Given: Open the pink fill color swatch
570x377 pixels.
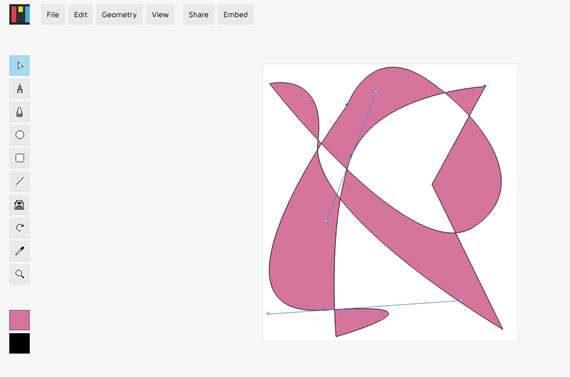Looking at the screenshot, I should [20, 320].
